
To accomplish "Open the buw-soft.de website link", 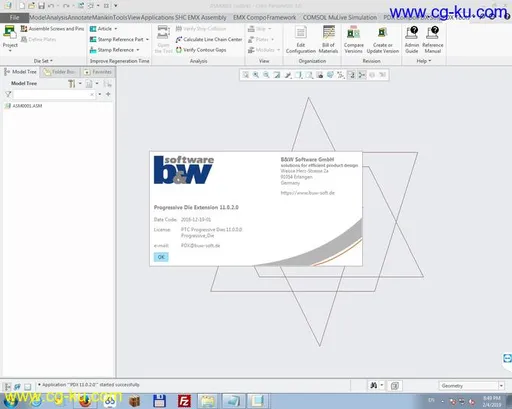I will click(308, 193).
